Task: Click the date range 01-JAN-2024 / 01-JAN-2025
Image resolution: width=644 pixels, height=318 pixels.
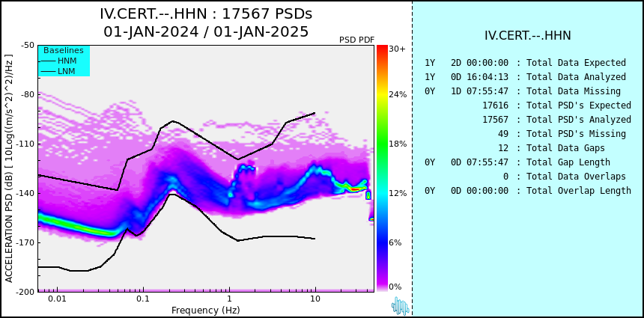Action: point(206,31)
